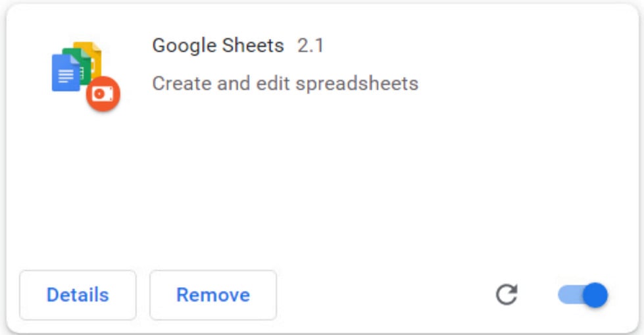
Task: Click the blue Docs document icon
Action: point(64,74)
